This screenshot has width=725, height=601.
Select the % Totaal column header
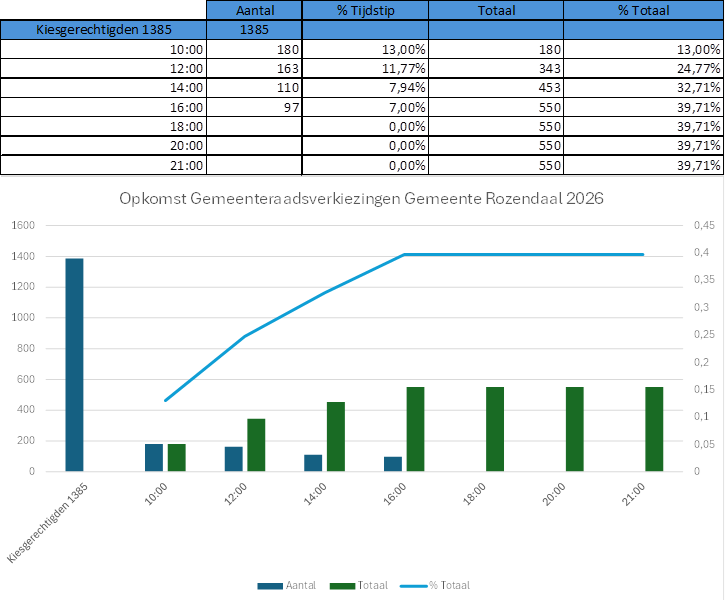[643, 10]
